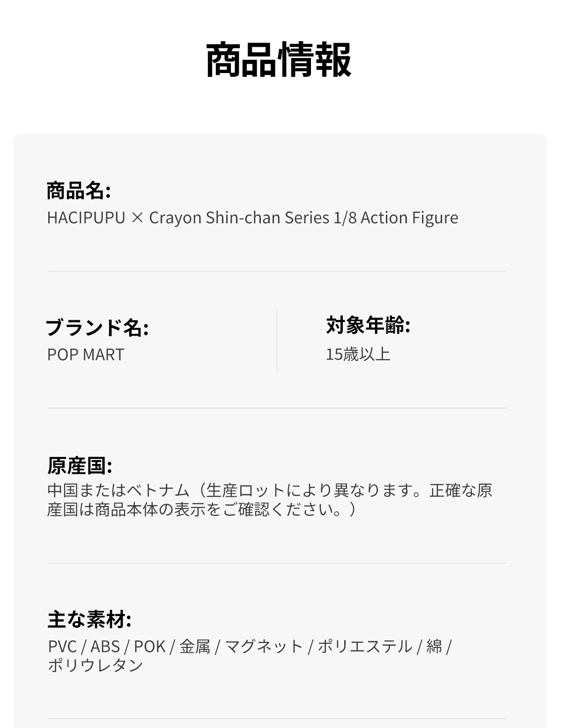Select the POP MART brand text
Viewport: 562px width, 728px height.
[x=86, y=354]
